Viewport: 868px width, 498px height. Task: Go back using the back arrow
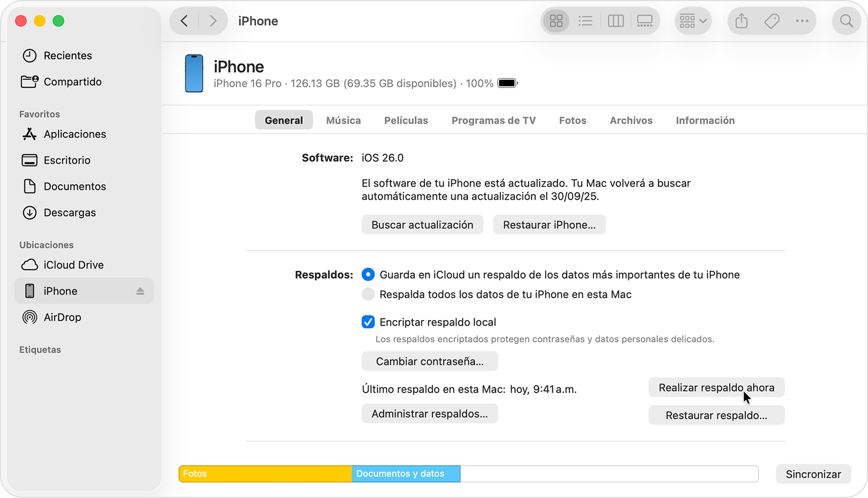(183, 21)
